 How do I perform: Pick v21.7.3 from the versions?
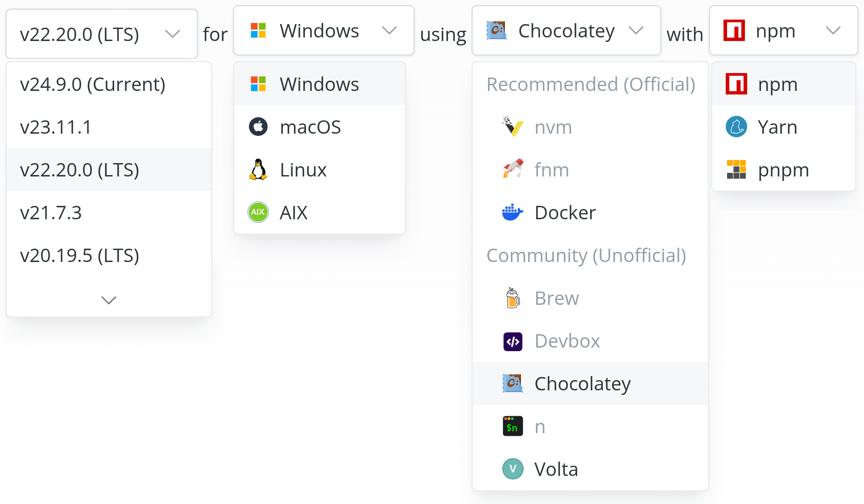(x=51, y=213)
